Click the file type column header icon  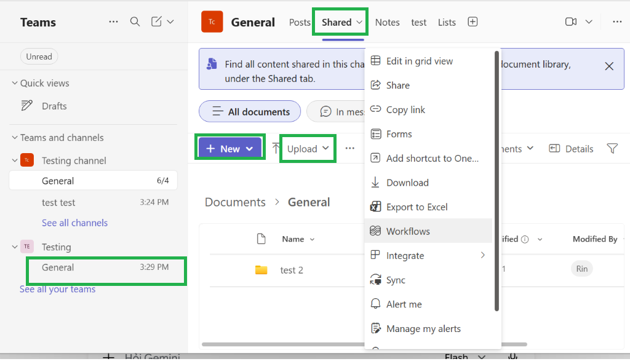click(261, 239)
